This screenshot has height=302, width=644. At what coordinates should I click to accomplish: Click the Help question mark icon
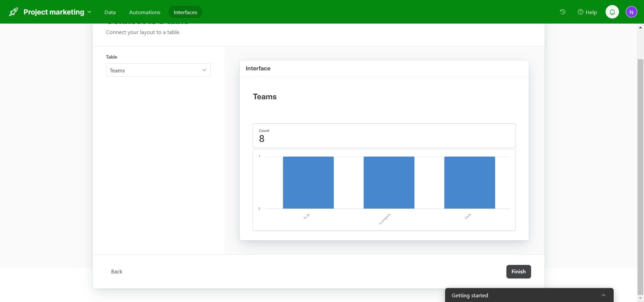click(580, 12)
